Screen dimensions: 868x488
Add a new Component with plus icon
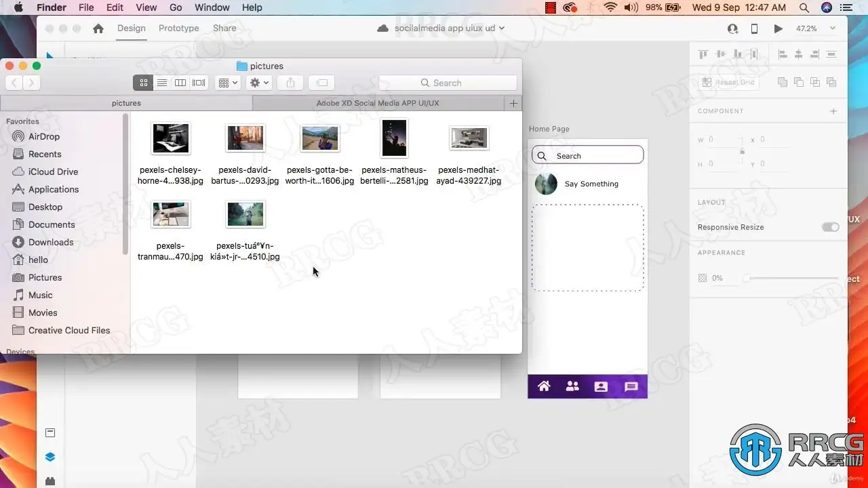pos(833,111)
